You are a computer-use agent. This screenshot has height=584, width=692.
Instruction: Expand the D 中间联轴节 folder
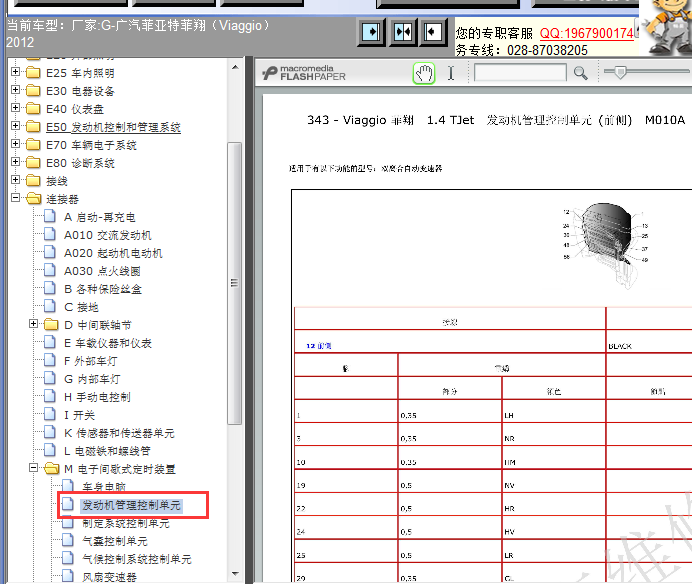34,324
